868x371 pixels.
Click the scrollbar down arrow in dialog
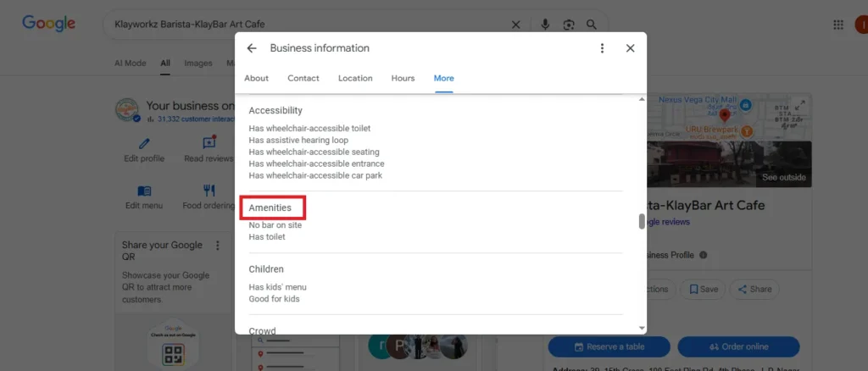click(x=642, y=328)
